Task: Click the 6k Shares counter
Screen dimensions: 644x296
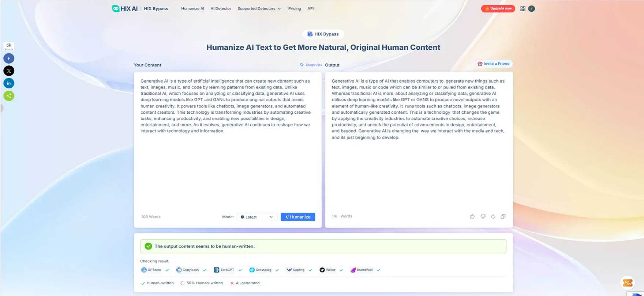Action: point(9,47)
